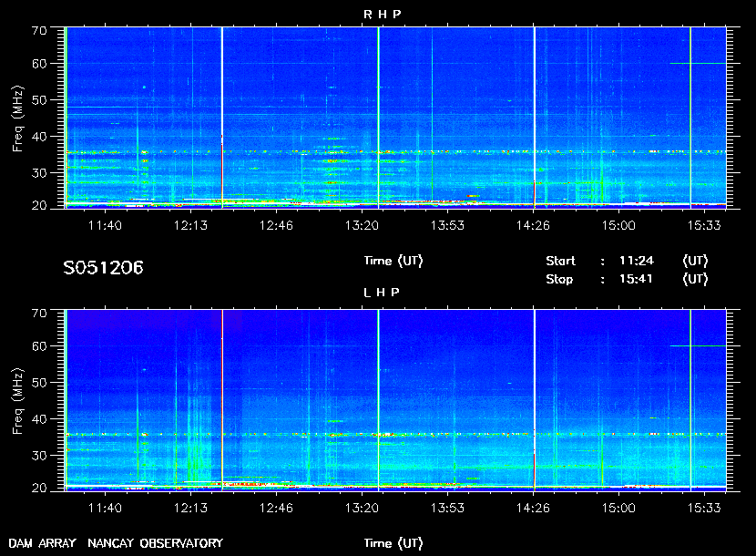Click the LHP plot 14:26 time tick
The width and height of the screenshot is (756, 556).
pos(533,508)
